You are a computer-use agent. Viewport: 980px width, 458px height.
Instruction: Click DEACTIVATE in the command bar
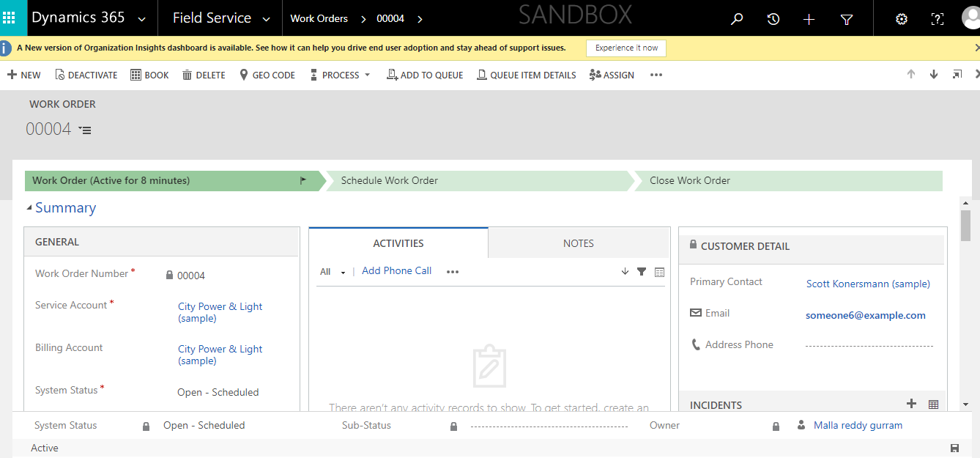point(86,75)
